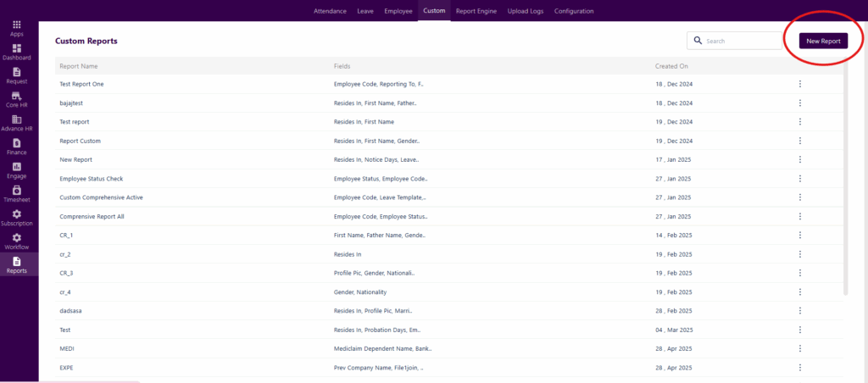Image resolution: width=868 pixels, height=383 pixels.
Task: Open Timesheet from the sidebar
Action: [x=17, y=191]
